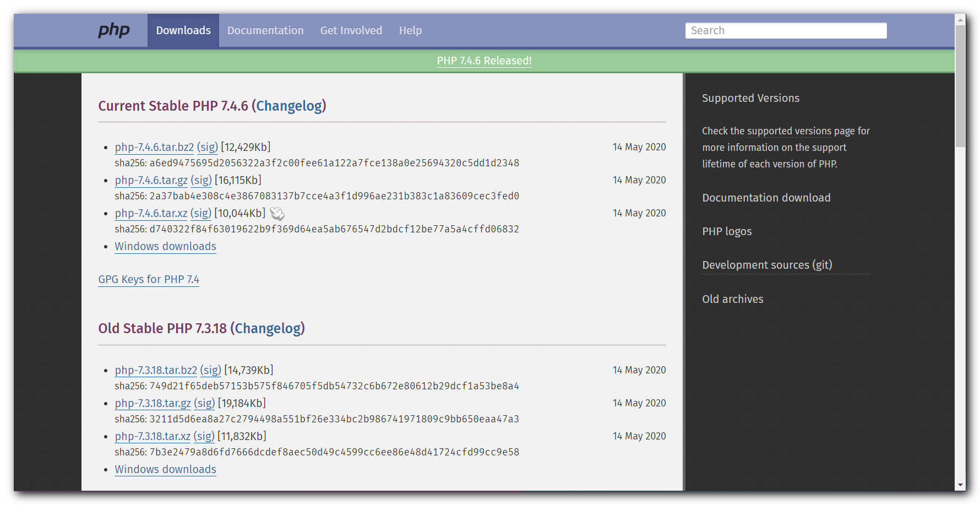Open Windows downloads under PHP 7.4.6

click(165, 246)
